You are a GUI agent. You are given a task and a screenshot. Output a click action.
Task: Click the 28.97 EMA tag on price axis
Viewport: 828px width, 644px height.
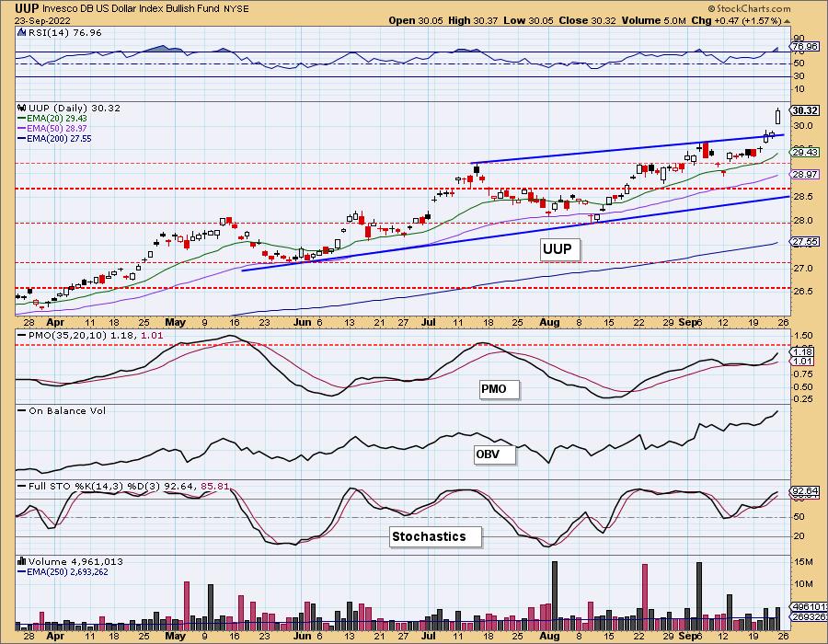pyautogui.click(x=806, y=174)
